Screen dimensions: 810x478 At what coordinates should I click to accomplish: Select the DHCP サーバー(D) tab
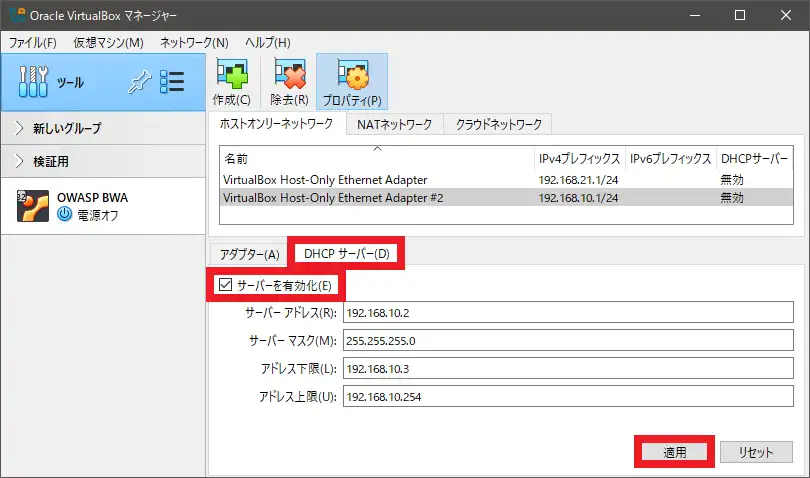click(x=347, y=254)
